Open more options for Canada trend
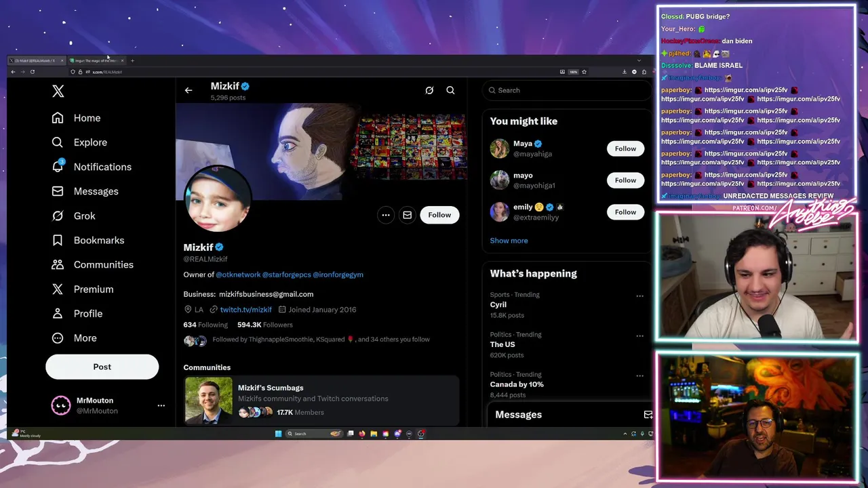The height and width of the screenshot is (488, 868). 639,375
